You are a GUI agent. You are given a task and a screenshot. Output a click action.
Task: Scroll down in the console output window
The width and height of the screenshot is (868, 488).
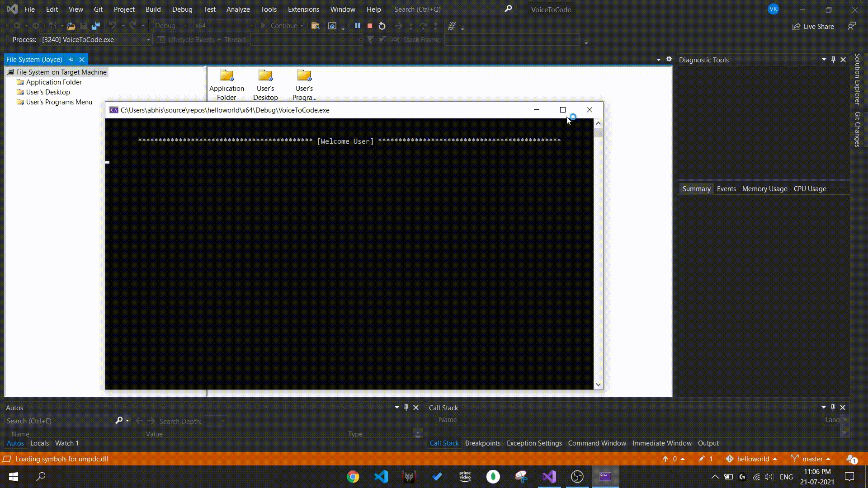[x=598, y=385]
